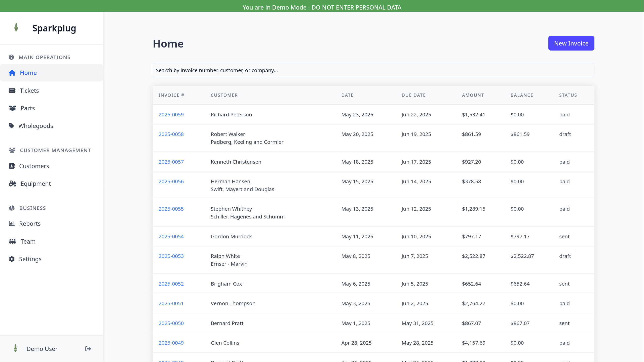Click the Settings gear icon
The height and width of the screenshot is (362, 644).
pos(12,259)
